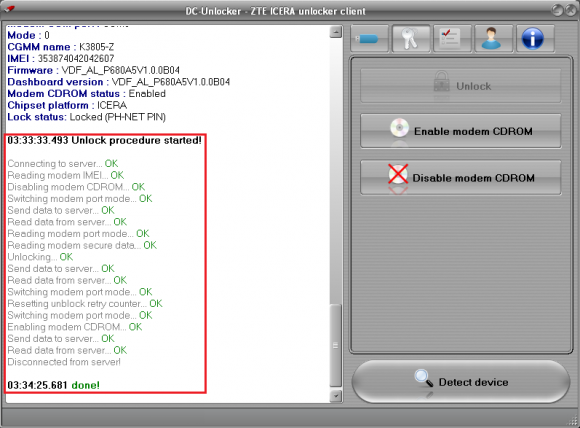Click 'Reading modem IMEI... OK' line
The width and height of the screenshot is (580, 428).
coord(65,175)
